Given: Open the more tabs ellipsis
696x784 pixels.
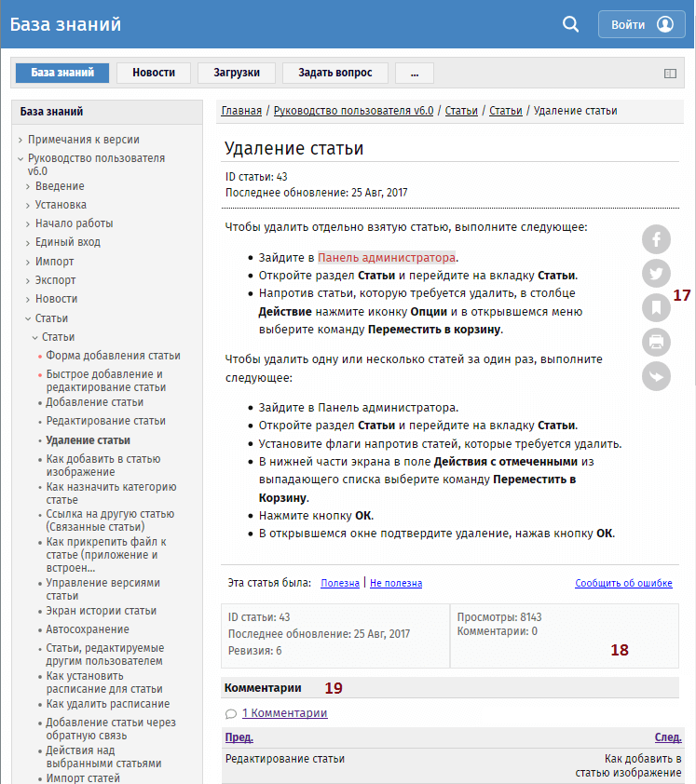Looking at the screenshot, I should pos(415,73).
